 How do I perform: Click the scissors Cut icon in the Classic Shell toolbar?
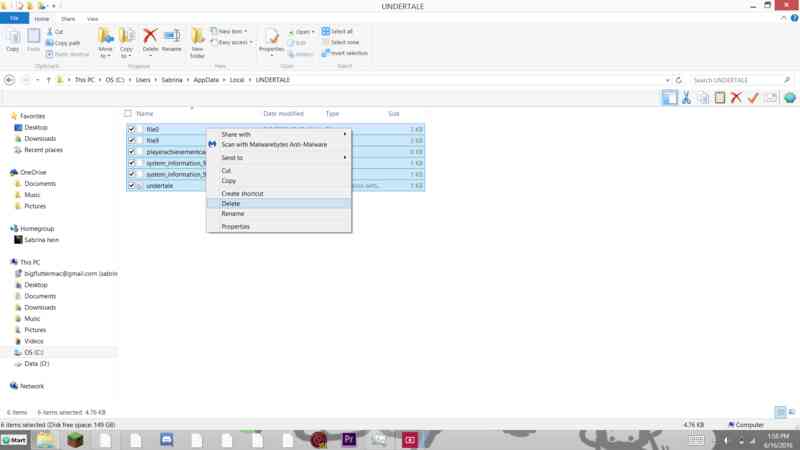(x=686, y=97)
